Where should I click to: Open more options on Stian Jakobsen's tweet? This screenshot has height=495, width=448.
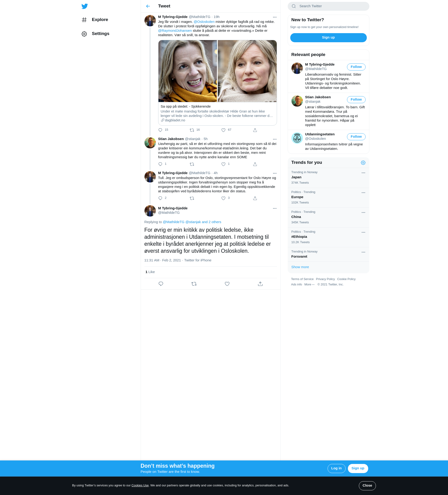274,139
